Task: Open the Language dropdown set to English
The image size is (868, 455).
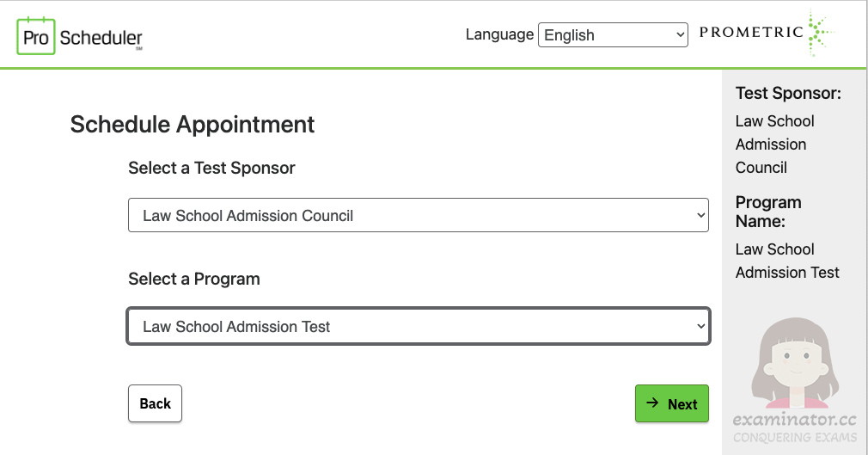Action: [x=613, y=35]
